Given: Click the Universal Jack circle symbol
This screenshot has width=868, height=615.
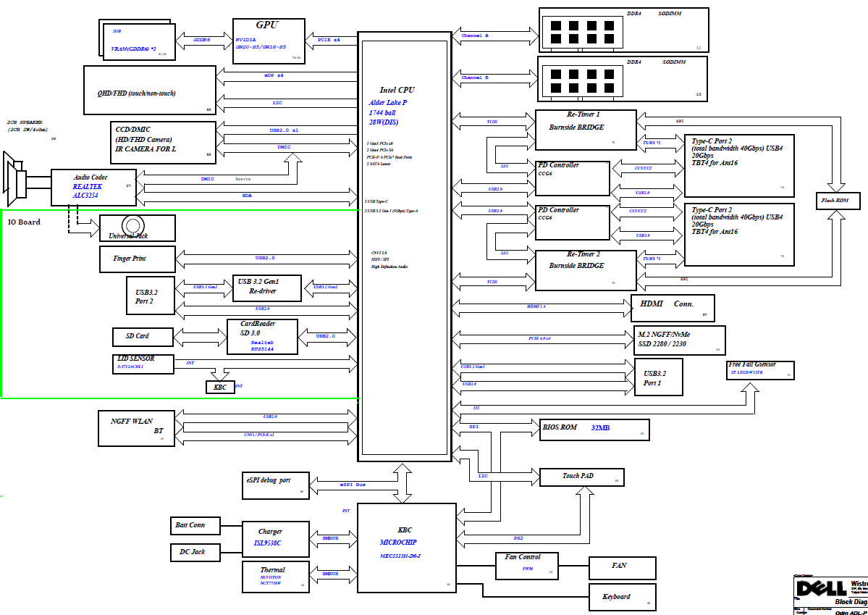Looking at the screenshot, I should coord(132,224).
